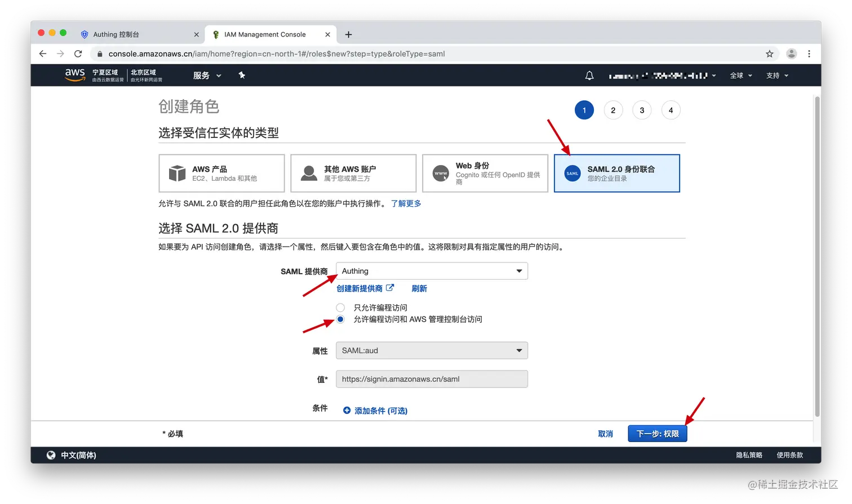Go to step 1 circle
Viewport: 852px width, 504px height.
pyautogui.click(x=584, y=110)
